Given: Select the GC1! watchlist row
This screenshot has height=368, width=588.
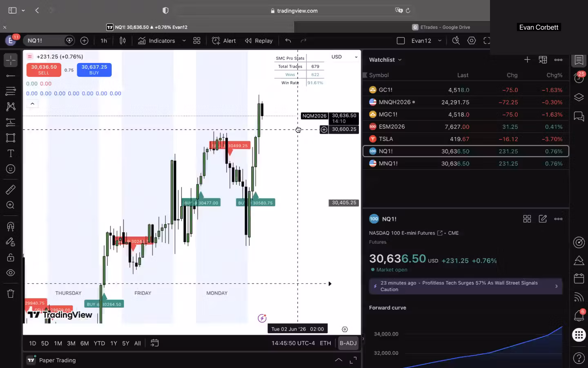Looking at the screenshot, I should (x=465, y=90).
